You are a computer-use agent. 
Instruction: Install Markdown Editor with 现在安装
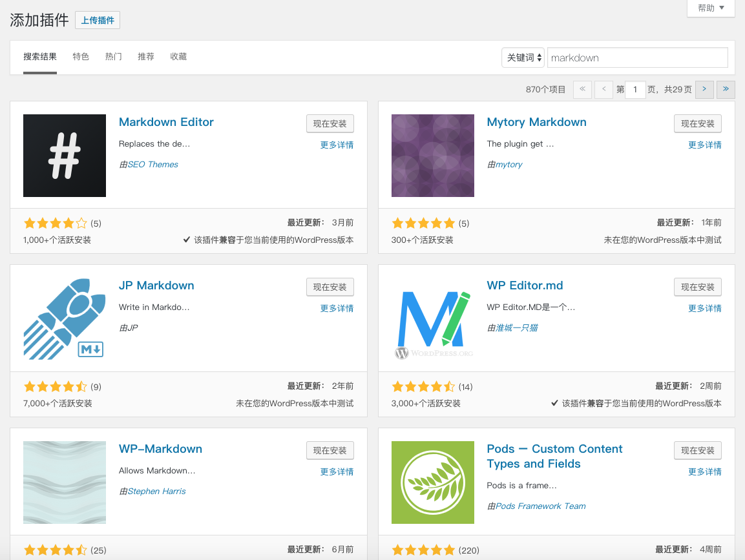pos(330,123)
